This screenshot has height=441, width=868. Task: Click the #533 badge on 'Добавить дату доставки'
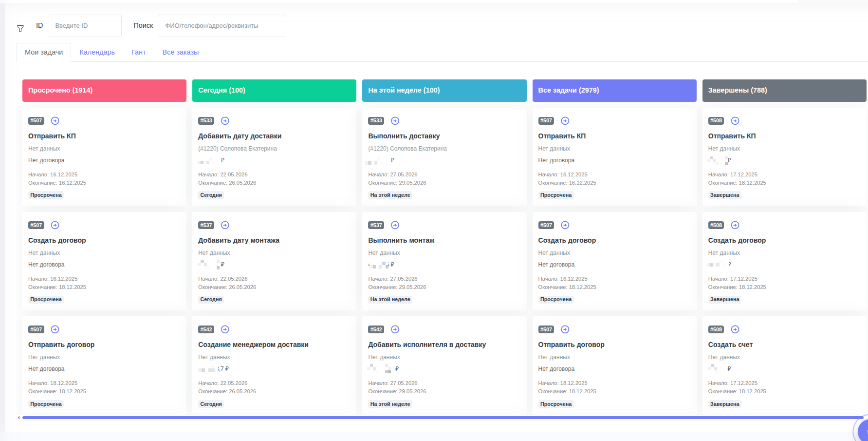[x=206, y=121]
